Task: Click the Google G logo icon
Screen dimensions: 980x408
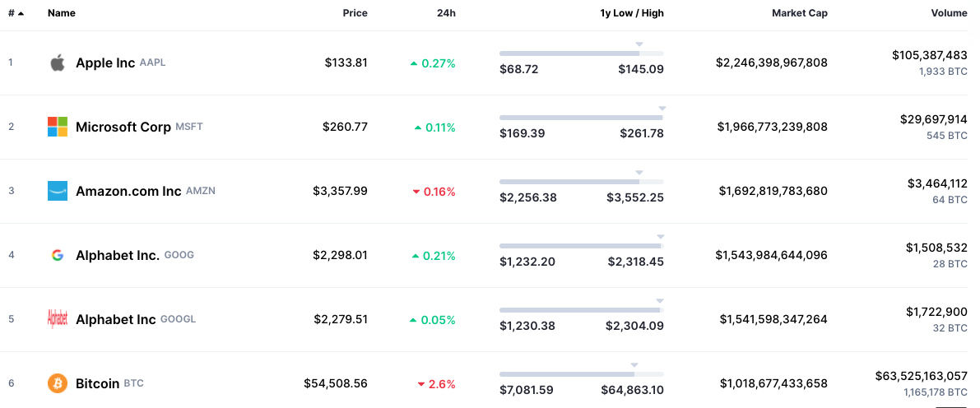Action: 57,255
